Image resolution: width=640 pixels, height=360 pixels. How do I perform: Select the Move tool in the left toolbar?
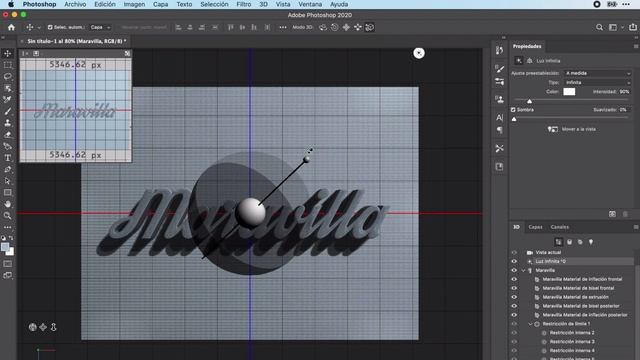[x=7, y=53]
